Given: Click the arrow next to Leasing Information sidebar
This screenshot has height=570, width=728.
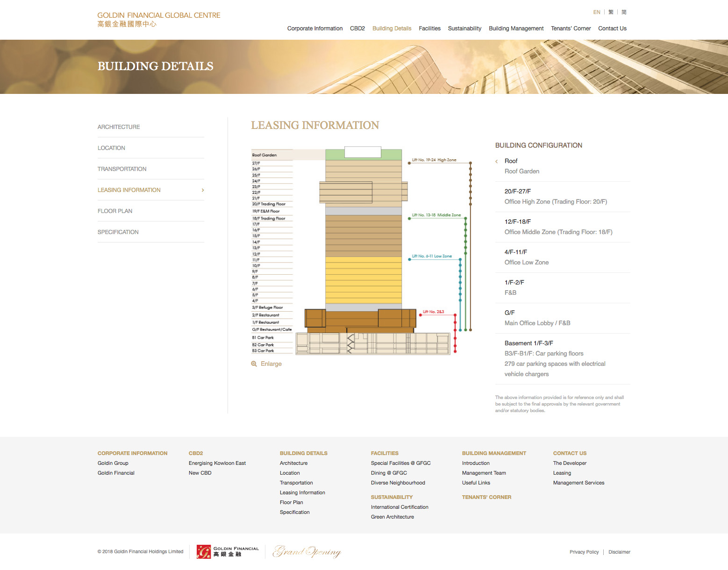Looking at the screenshot, I should (x=203, y=190).
